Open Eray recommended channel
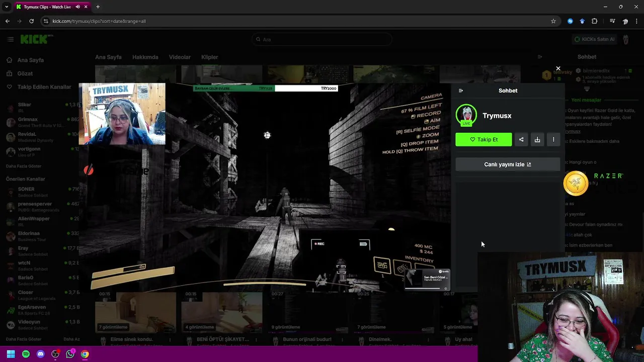Viewport: 644px width, 362px height. [43, 250]
